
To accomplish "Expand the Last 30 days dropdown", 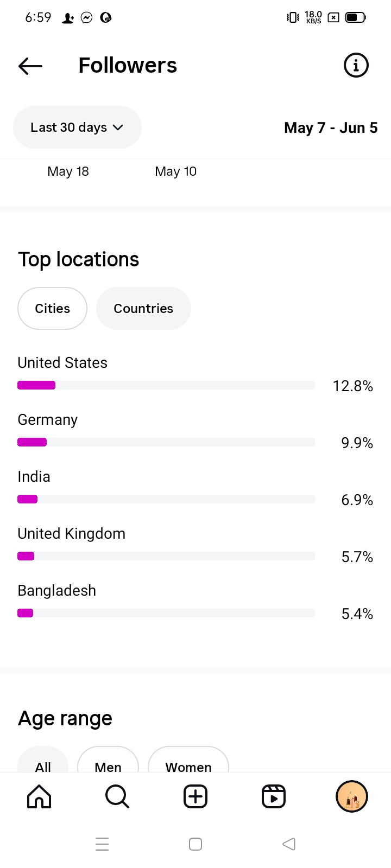I will click(x=77, y=127).
